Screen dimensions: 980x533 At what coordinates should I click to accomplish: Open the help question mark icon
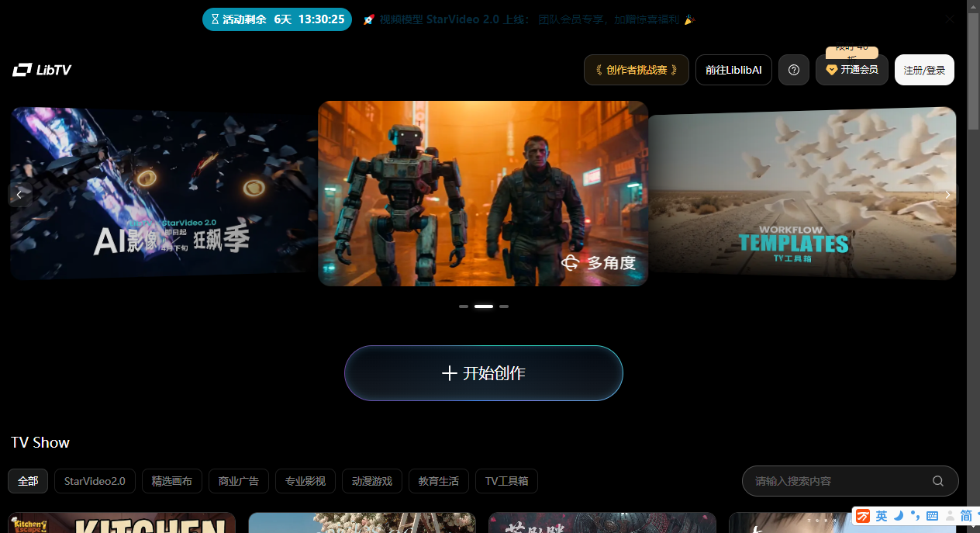(x=793, y=70)
